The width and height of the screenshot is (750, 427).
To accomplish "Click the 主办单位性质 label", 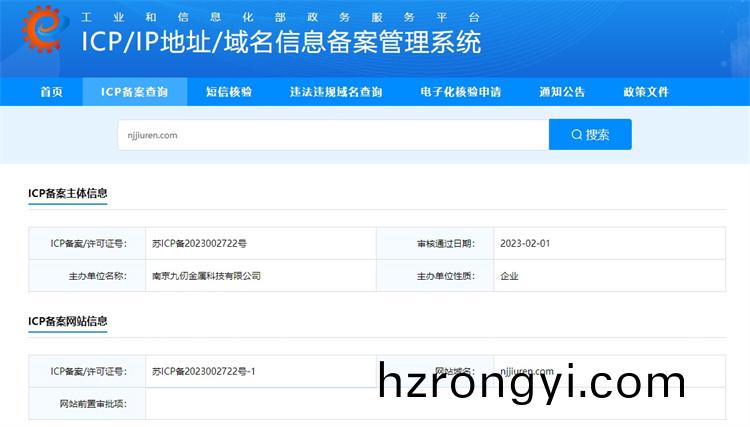I will (446, 276).
